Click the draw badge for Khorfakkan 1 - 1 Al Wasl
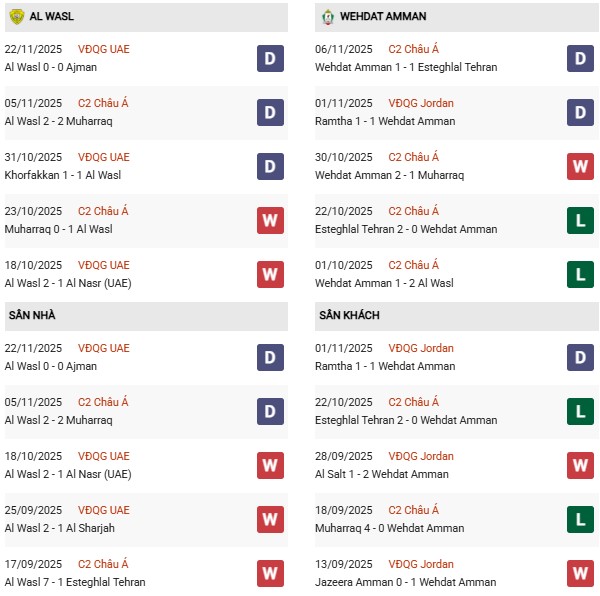The image size is (600, 596). click(x=270, y=166)
